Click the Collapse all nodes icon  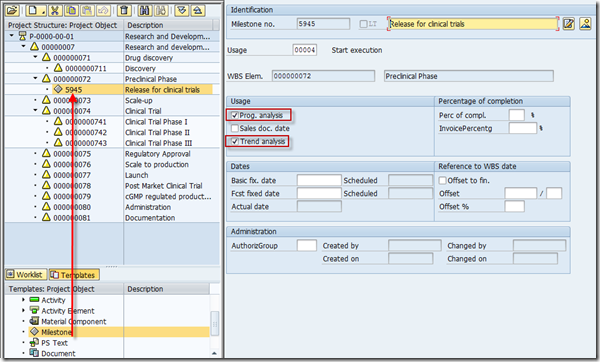[x=198, y=10]
